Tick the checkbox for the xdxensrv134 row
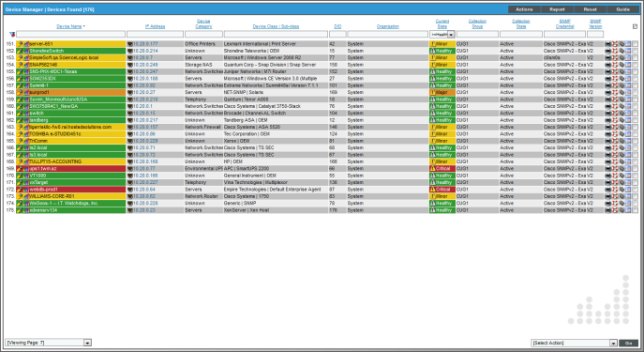Viewport: 644px width, 352px height. (635, 210)
